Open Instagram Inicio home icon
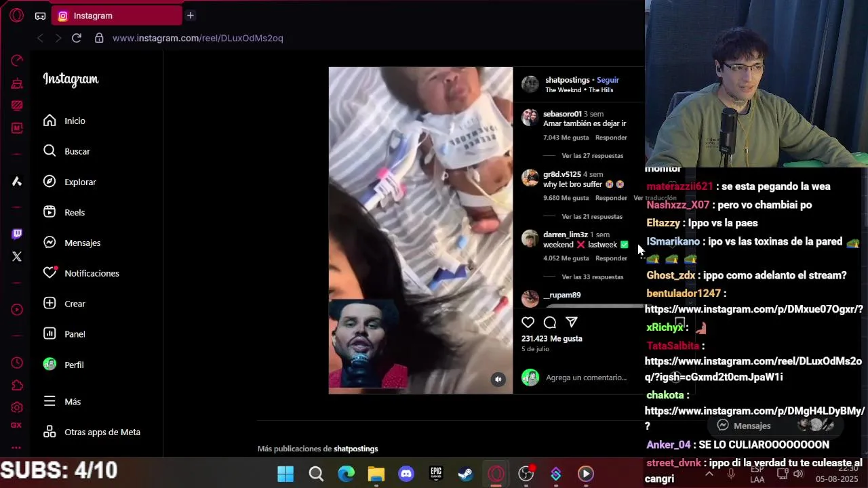Image resolution: width=868 pixels, height=488 pixels. (50, 121)
